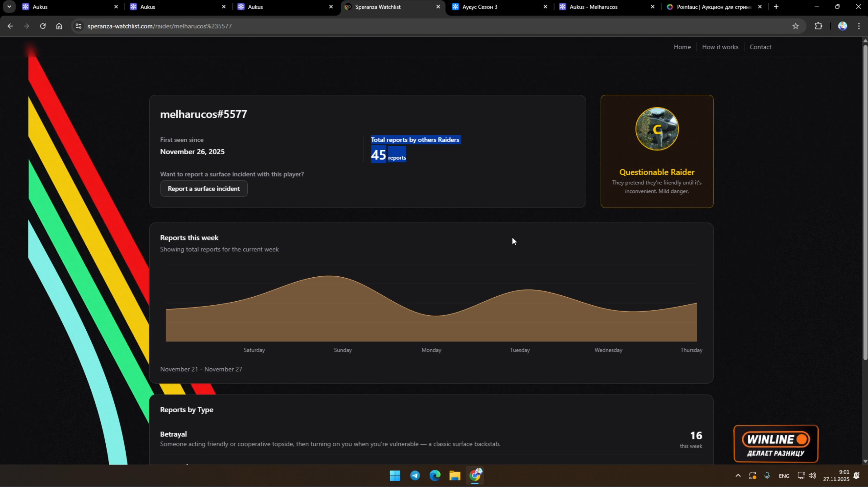Screen dimensions: 868x487
Task: View site information icon in address bar
Action: coord(79,26)
